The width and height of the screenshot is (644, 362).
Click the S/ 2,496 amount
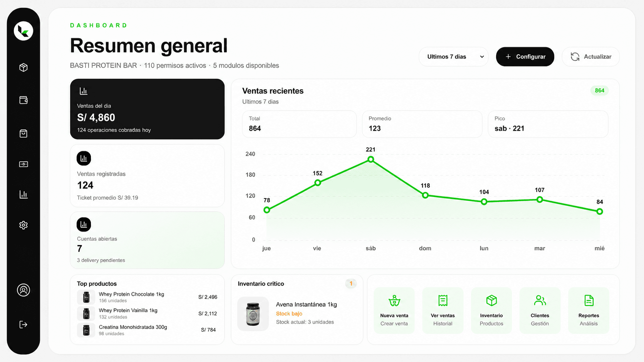(208, 297)
